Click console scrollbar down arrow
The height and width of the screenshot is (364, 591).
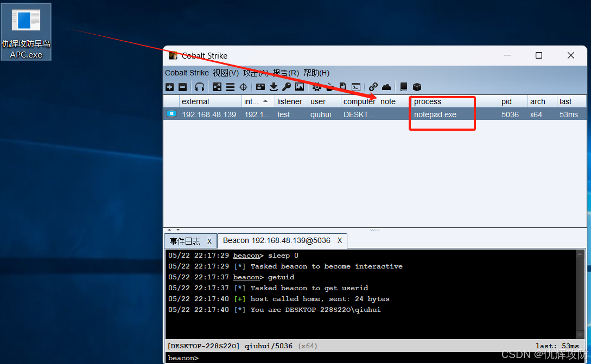580,335
